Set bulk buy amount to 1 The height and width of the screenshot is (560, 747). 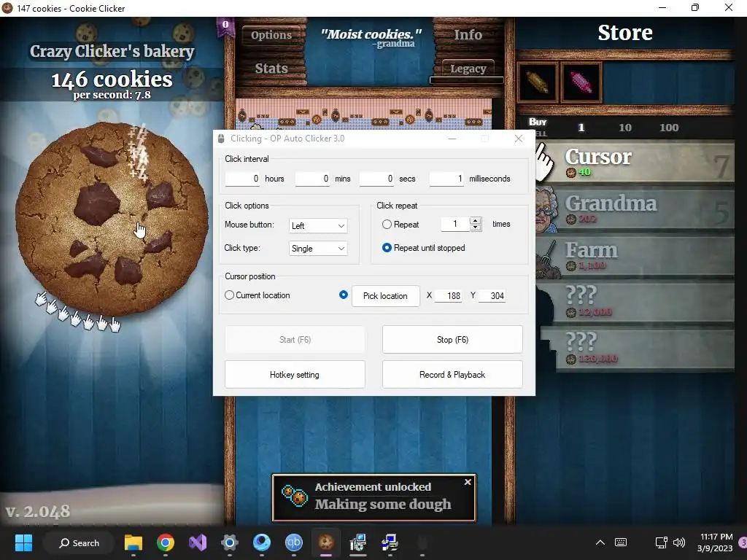[581, 127]
